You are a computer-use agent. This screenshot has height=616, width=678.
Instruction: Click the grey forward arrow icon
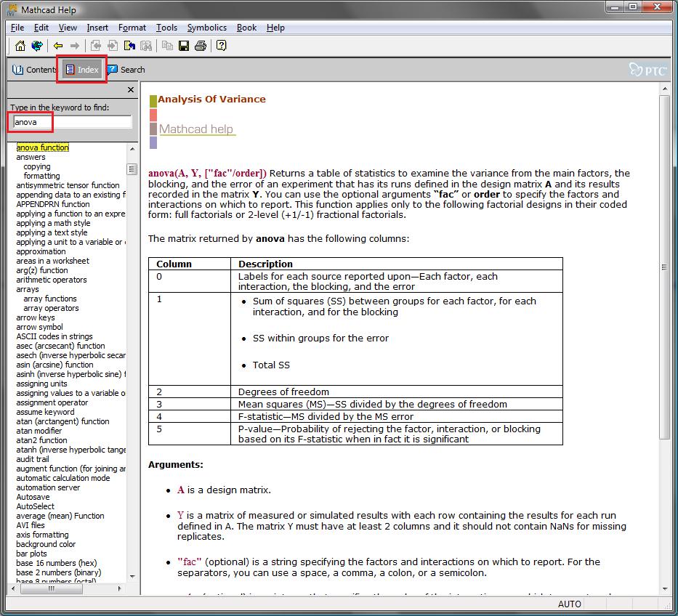click(75, 46)
